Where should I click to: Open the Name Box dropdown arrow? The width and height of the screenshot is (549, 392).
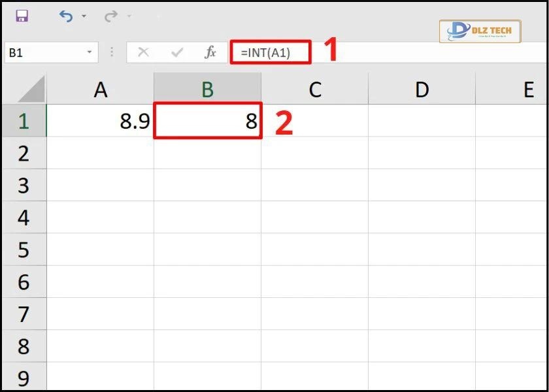(x=90, y=52)
